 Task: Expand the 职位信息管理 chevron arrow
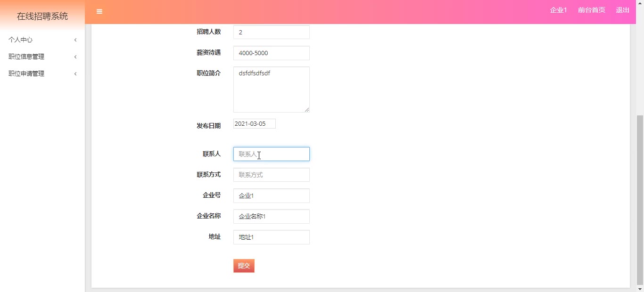(75, 57)
